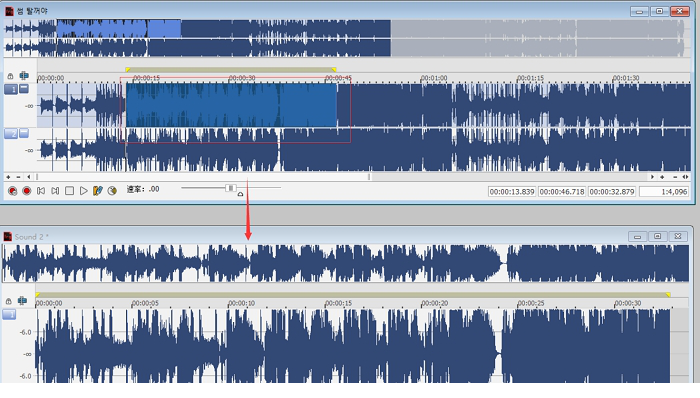
Task: Click the zoom out minus at scrollbar left
Action: point(18,177)
